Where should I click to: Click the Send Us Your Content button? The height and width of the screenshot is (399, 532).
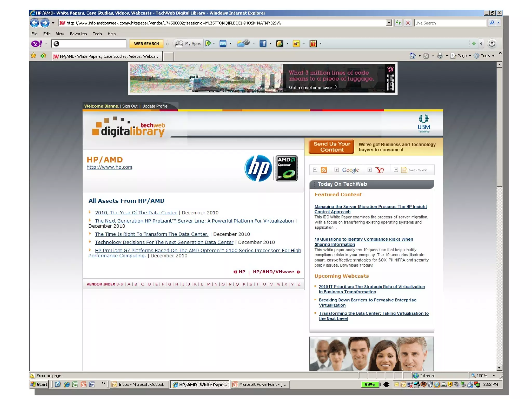click(331, 147)
